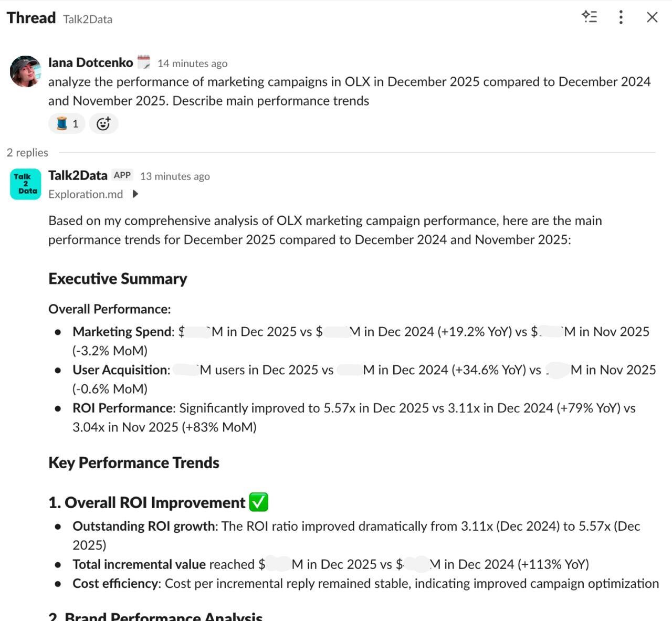Open the three-dot more actions menu

[621, 17]
